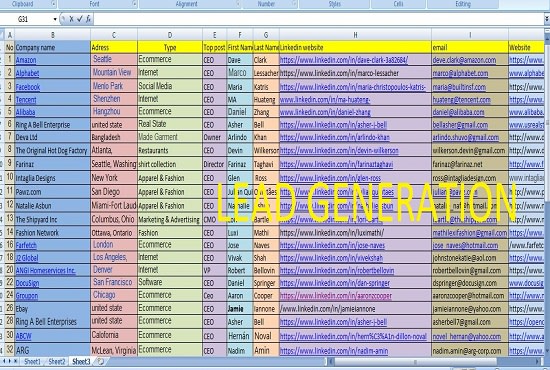This screenshot has width=550, height=370.
Task: Open aaroncooper LinkedIn profile link
Action: click(336, 296)
